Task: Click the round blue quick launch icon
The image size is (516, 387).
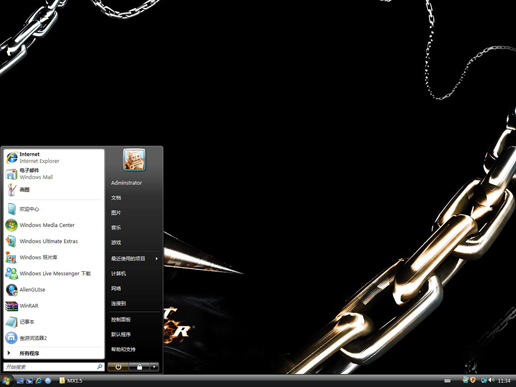Action: pos(48,380)
